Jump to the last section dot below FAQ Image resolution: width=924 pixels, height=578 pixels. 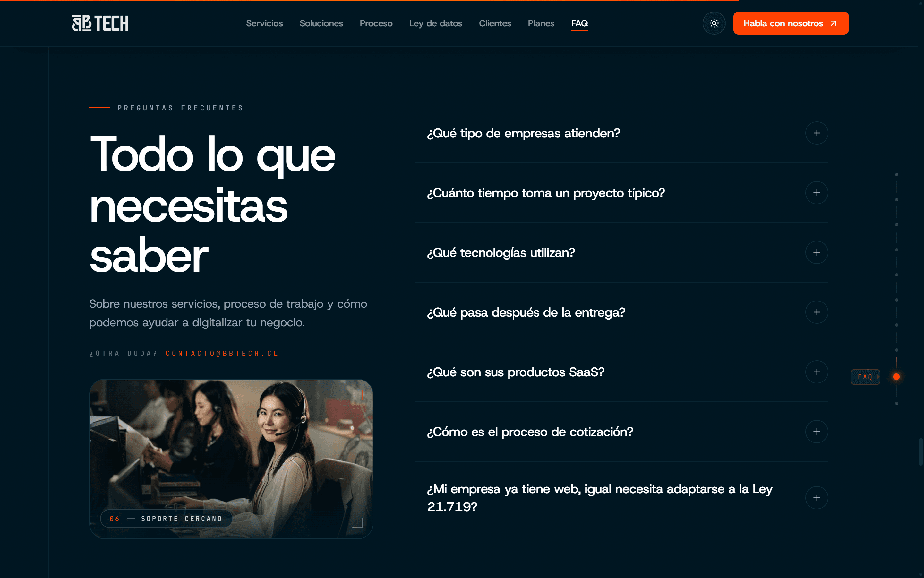(896, 403)
